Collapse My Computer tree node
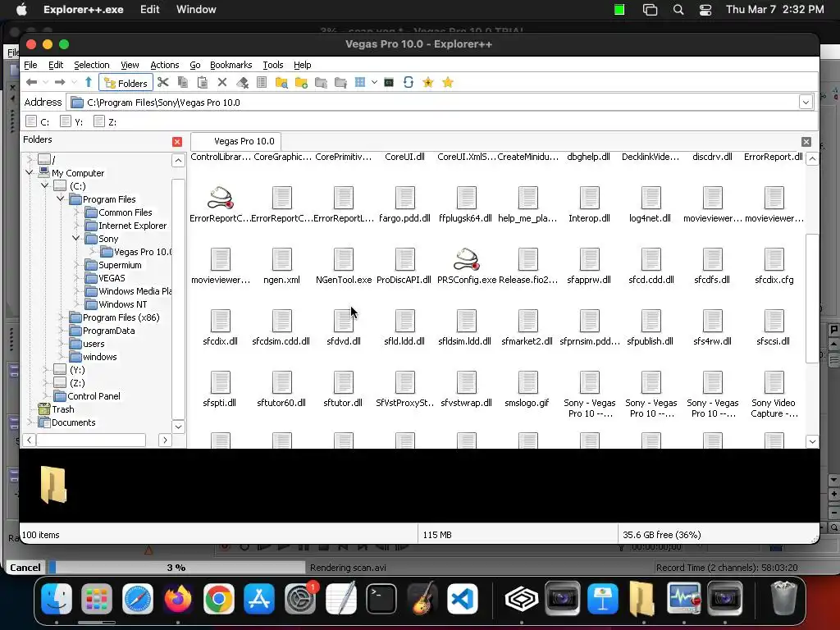This screenshot has height=630, width=840. coord(30,172)
